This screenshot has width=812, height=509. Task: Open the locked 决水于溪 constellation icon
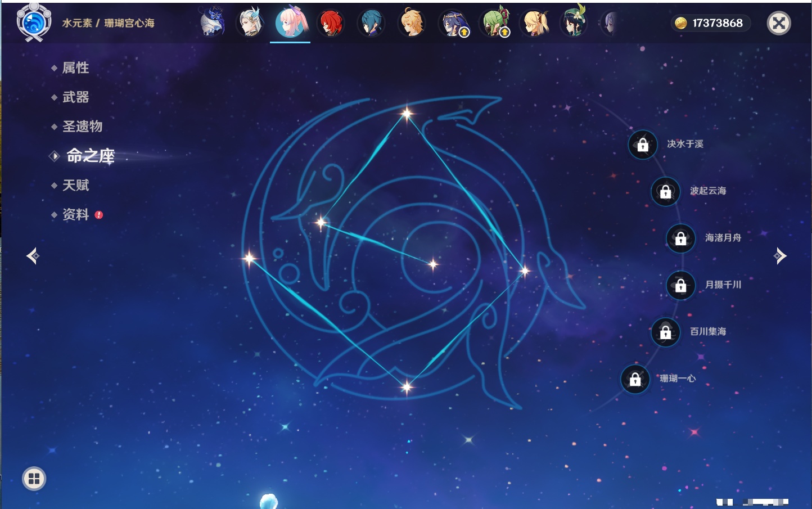coord(643,145)
